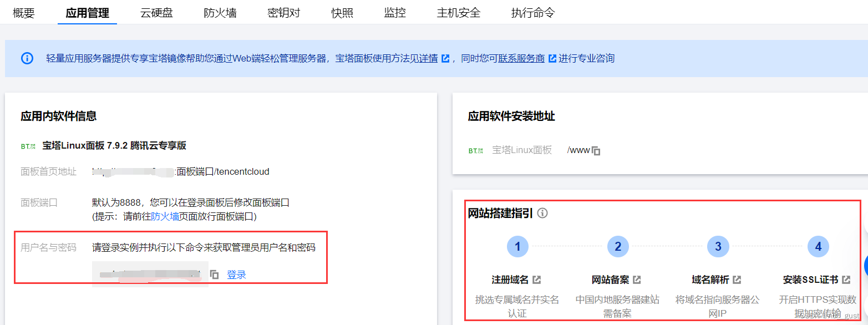Viewport: 868px width, 325px height.
Task: Switch to the 监控 tab
Action: click(395, 13)
